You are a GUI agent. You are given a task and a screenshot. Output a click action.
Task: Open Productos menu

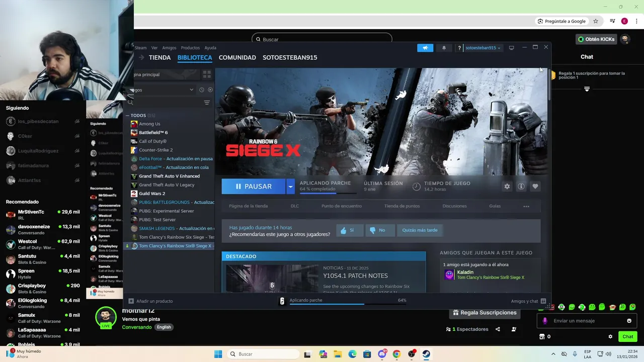point(190,48)
